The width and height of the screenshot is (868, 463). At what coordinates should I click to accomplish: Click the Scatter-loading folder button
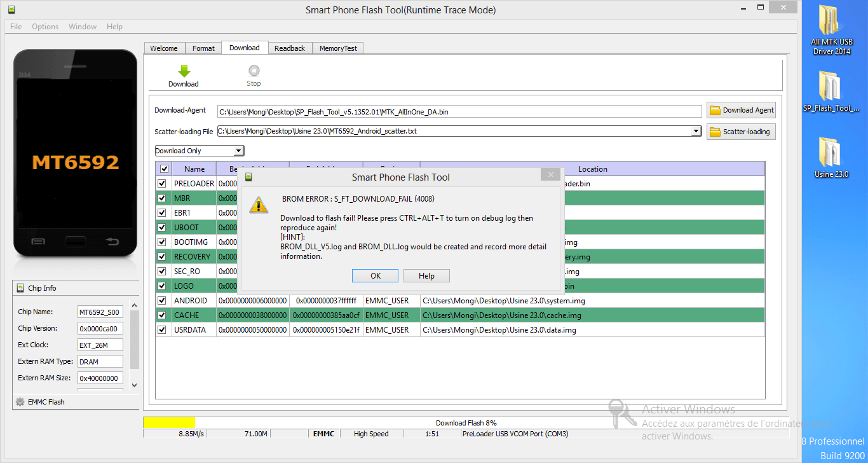[741, 132]
